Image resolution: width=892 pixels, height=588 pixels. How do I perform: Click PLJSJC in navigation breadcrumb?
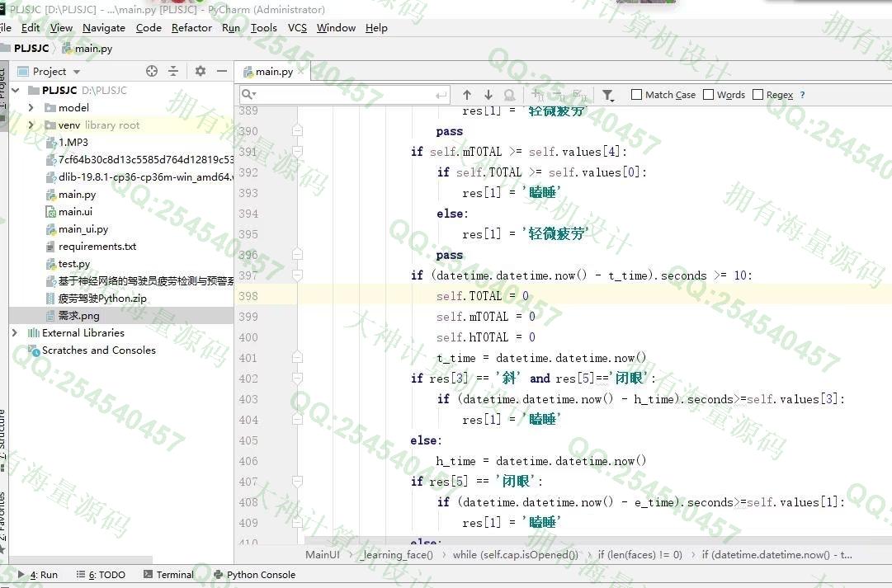point(31,49)
